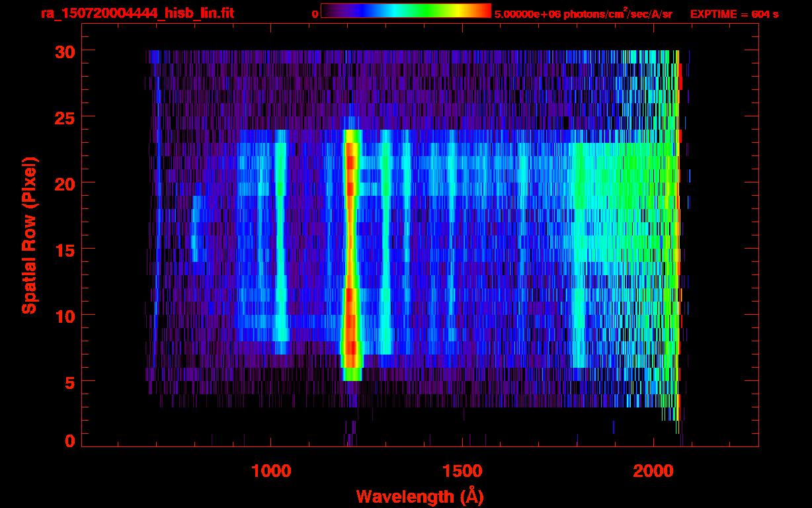Screen dimensions: 812x508
Task: Click the filename ra_150720004444_hisb_lin.fit title
Action: 137,13
